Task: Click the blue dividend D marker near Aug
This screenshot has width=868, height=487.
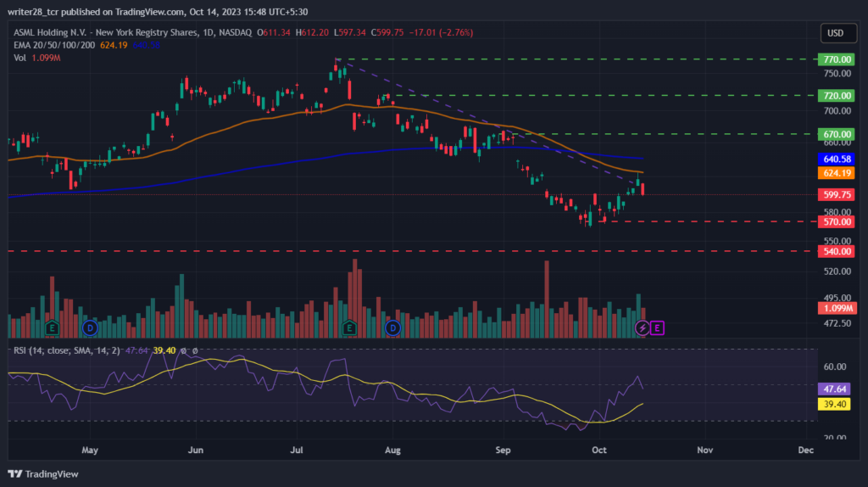Action: (x=392, y=328)
